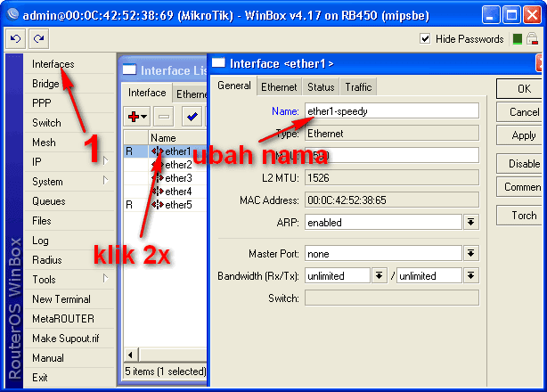Click the Exit menu item
The height and width of the screenshot is (392, 547).
(69, 378)
